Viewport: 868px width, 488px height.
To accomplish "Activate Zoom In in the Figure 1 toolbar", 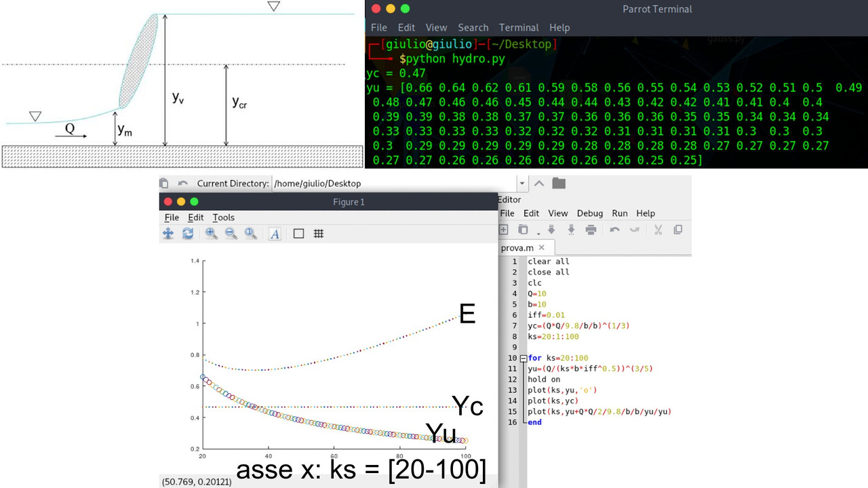I will pos(212,234).
